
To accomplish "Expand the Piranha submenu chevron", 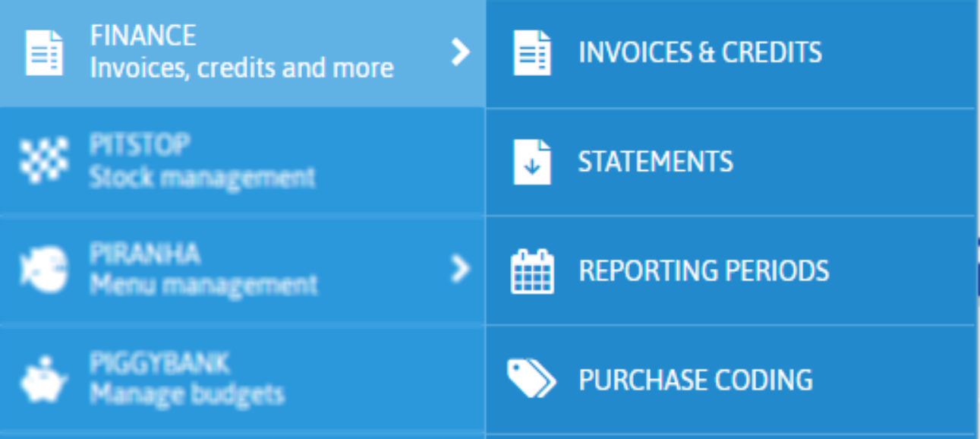I will pos(460,269).
